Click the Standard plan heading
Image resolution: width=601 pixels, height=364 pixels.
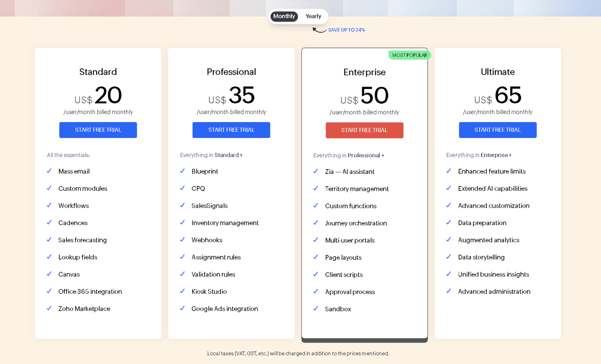(98, 72)
